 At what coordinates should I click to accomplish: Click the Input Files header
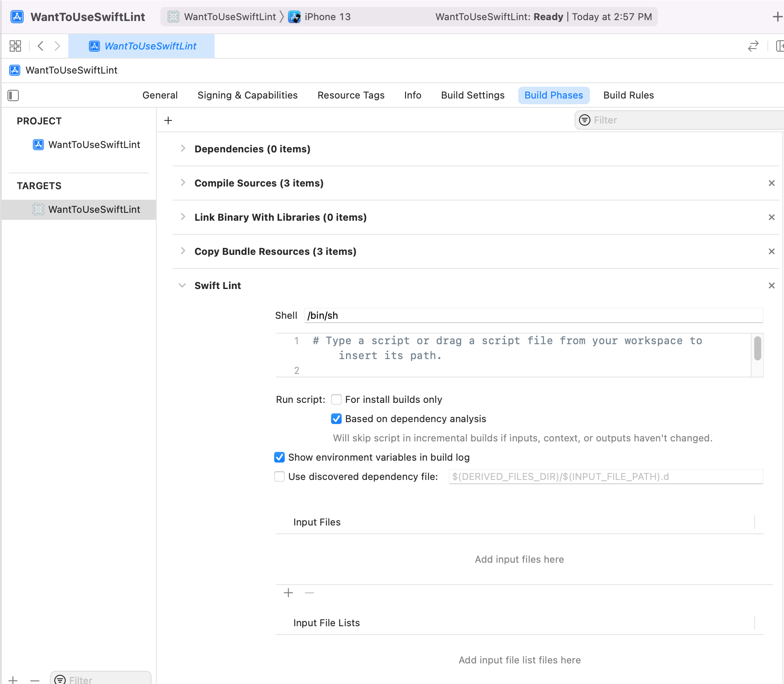pyautogui.click(x=317, y=522)
